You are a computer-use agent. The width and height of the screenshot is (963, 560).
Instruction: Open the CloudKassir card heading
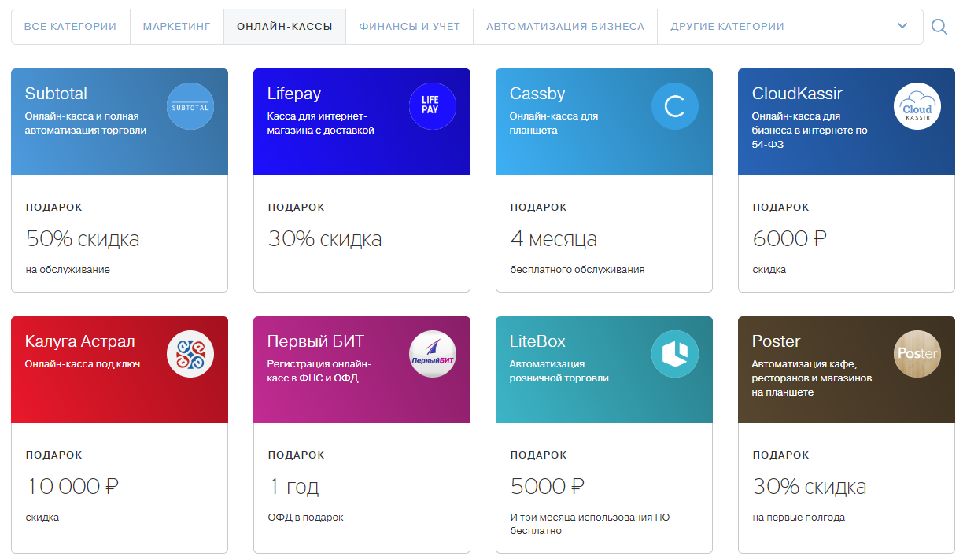coord(797,94)
